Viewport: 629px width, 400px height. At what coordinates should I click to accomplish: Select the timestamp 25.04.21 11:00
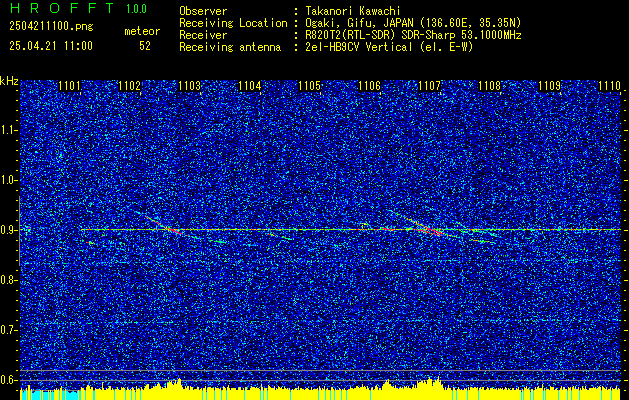[x=51, y=46]
